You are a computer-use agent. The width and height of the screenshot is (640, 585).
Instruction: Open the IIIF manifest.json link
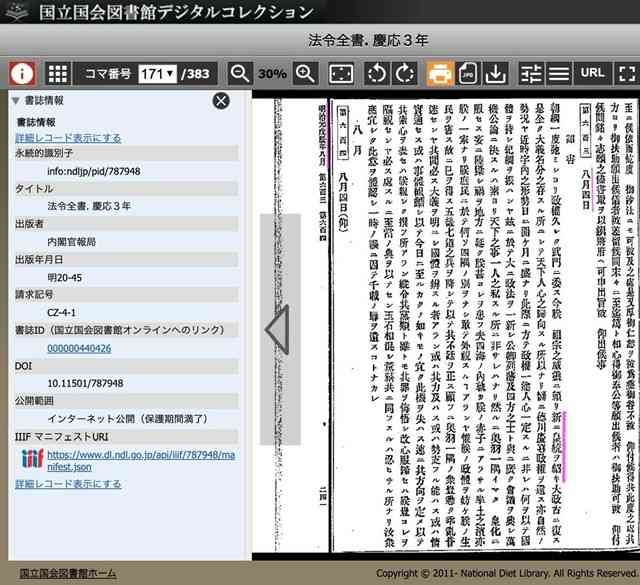[x=141, y=461]
